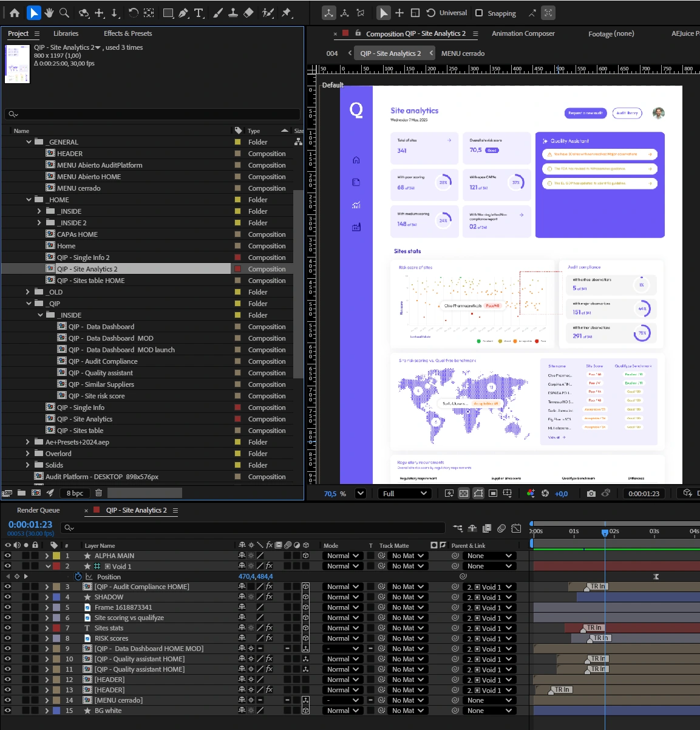Click the timeline current-time indicator
The width and height of the screenshot is (700, 730).
click(x=605, y=532)
